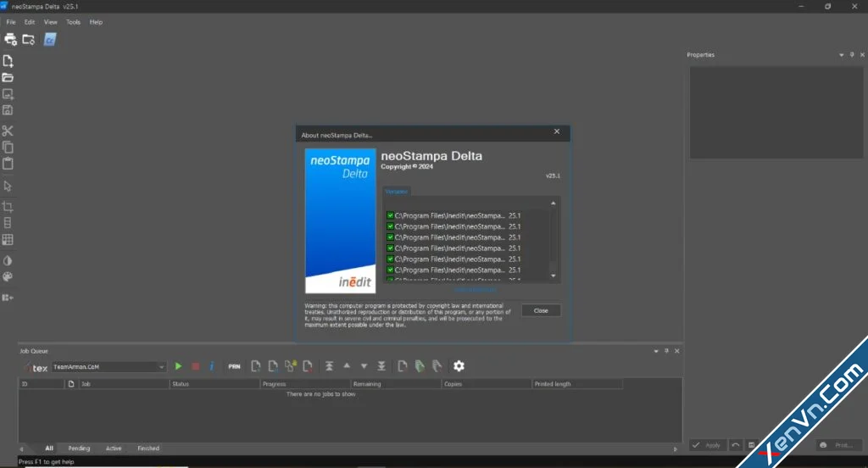Click versions list scroll-down arrow
Image resolution: width=868 pixels, height=468 pixels.
point(553,276)
